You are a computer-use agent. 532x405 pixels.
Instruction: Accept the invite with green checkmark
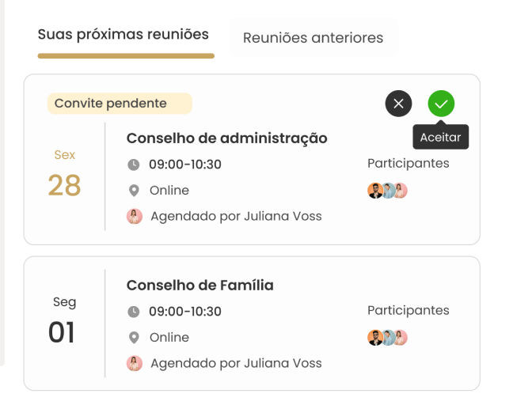441,104
